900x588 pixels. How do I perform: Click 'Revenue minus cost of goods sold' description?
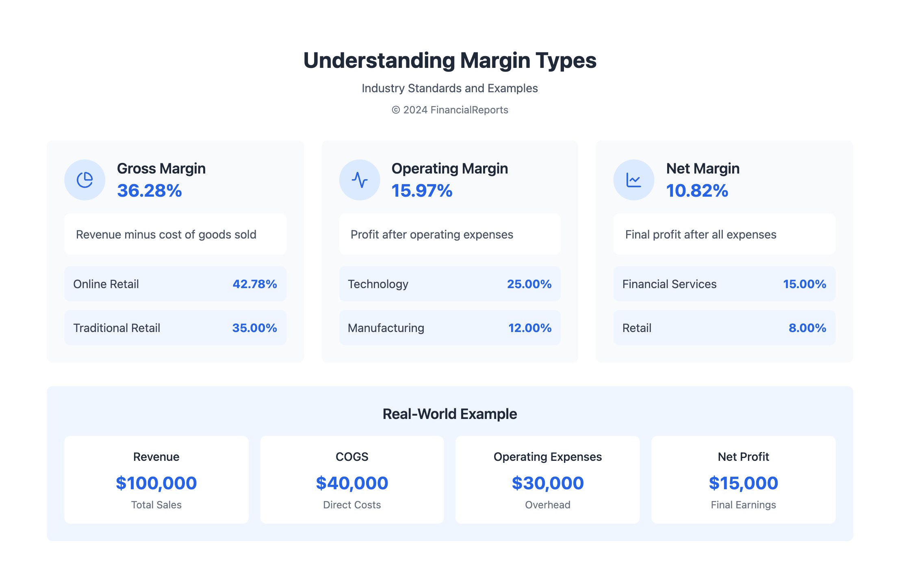166,234
